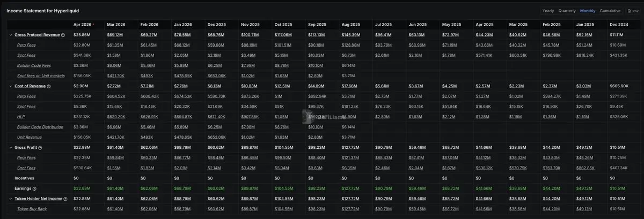Collapse the Cost of Revenue row group

(x=11, y=86)
